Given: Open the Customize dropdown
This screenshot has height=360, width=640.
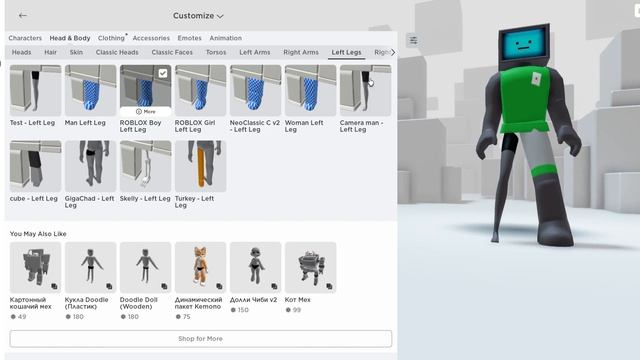Looking at the screenshot, I should click(198, 16).
